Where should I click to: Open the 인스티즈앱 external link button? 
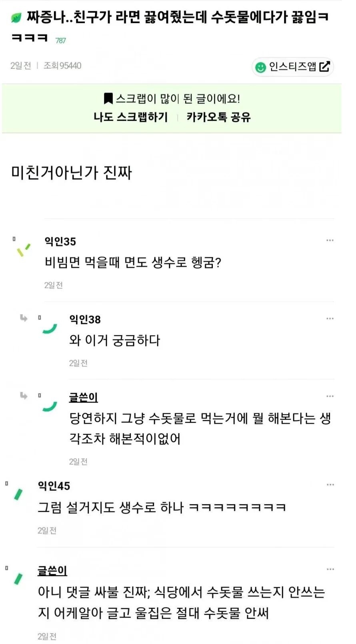[292, 66]
